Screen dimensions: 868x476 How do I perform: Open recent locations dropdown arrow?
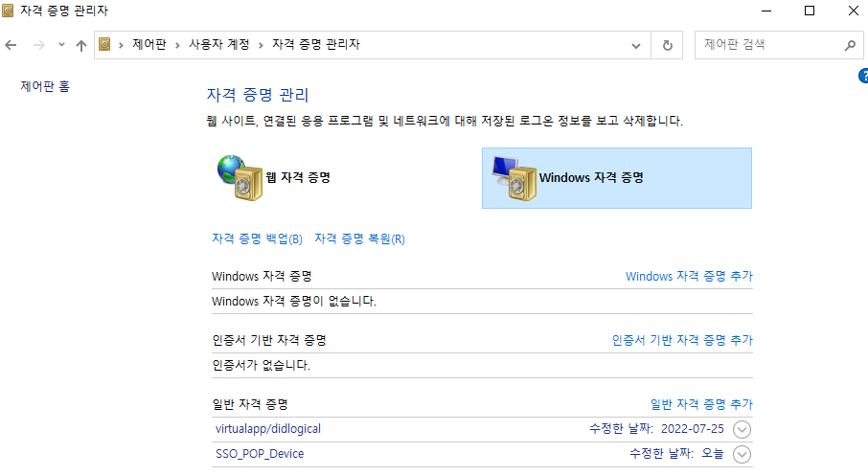(61, 45)
